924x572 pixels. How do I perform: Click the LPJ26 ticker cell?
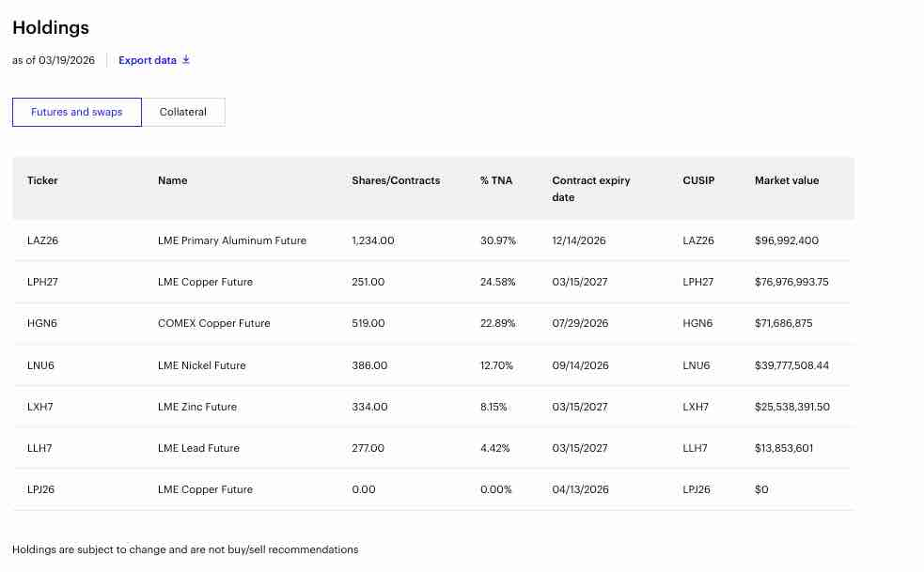pos(40,489)
